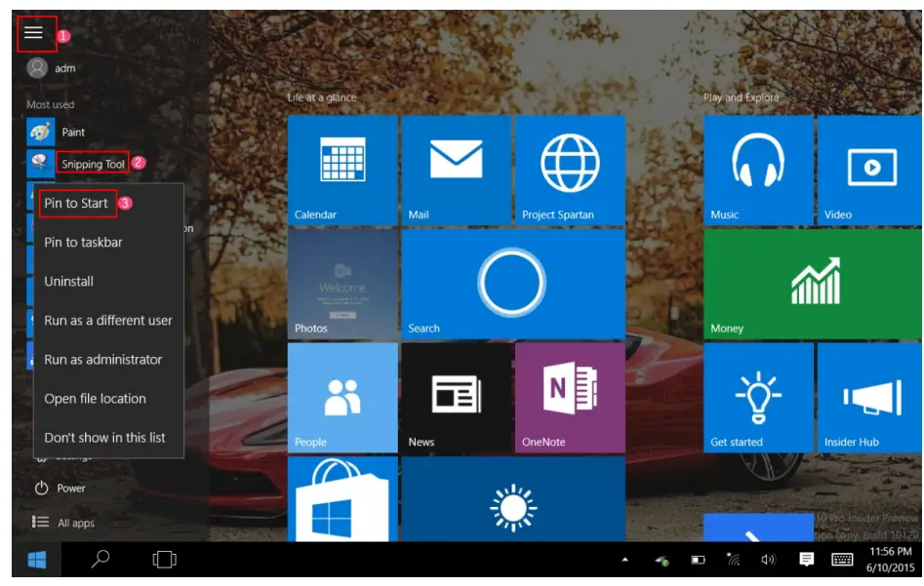Launch the OneNote tile
This screenshot has width=924, height=586.
coord(570,398)
